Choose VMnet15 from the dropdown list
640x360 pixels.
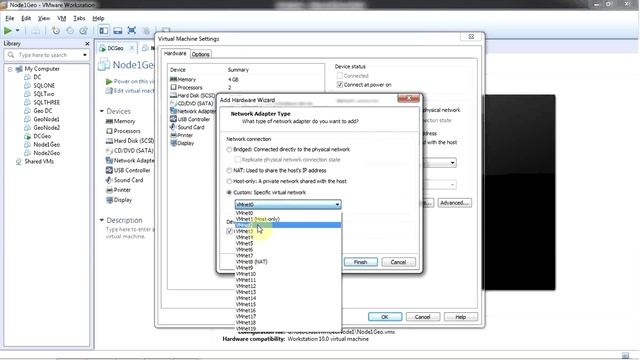click(x=288, y=304)
